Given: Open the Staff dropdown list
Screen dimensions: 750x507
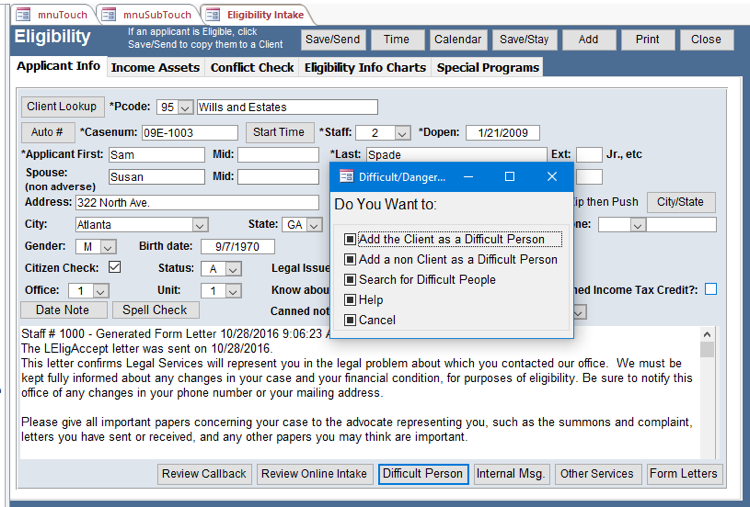Looking at the screenshot, I should click(x=402, y=133).
